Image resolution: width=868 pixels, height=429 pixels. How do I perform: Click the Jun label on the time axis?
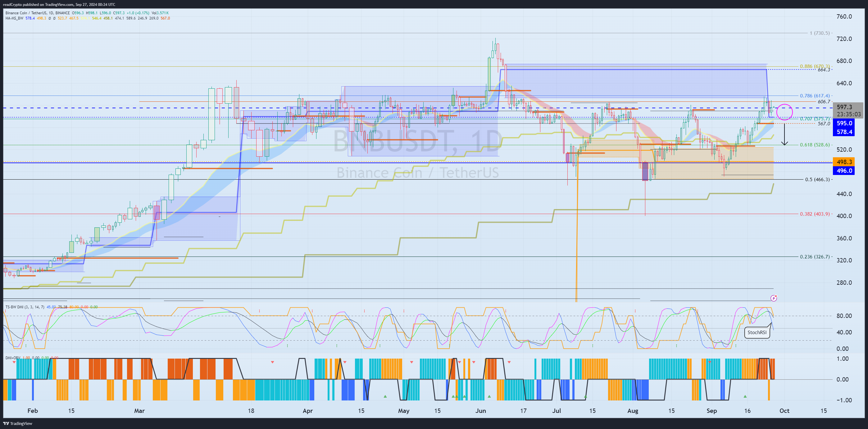point(480,411)
